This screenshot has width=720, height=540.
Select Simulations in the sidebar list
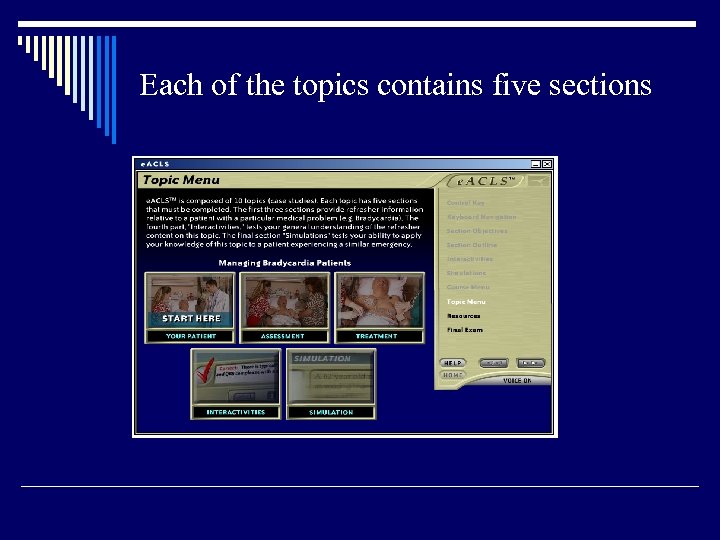coord(466,273)
